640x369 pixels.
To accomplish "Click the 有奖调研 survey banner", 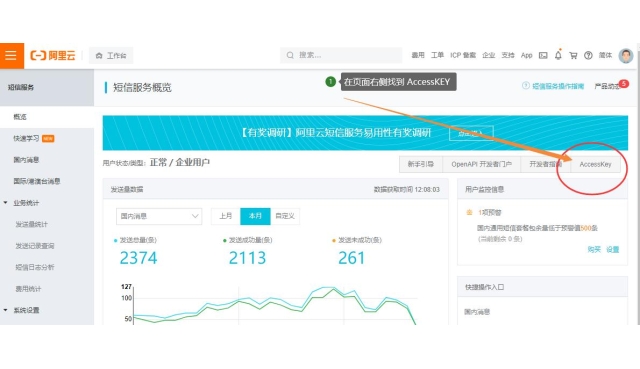I will coord(365,133).
